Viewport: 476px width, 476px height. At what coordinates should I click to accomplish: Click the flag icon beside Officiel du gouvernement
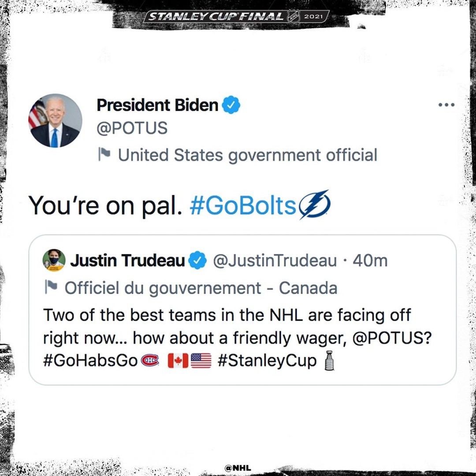(x=52, y=287)
